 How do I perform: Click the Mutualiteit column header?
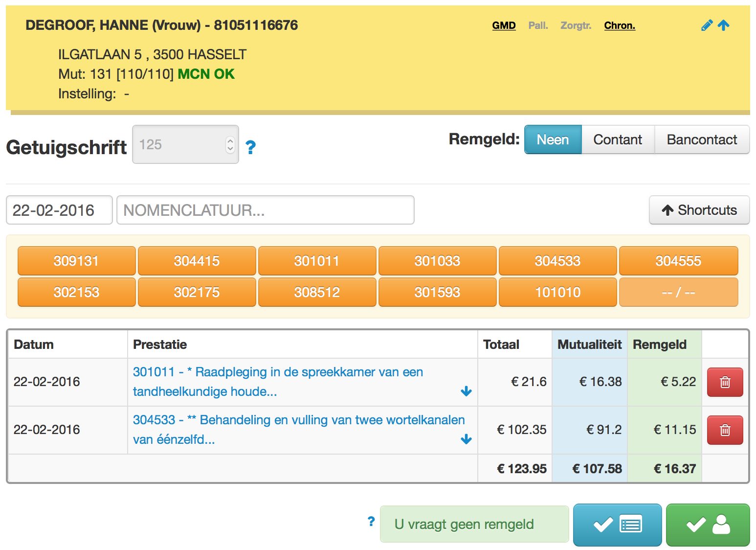[x=590, y=344]
